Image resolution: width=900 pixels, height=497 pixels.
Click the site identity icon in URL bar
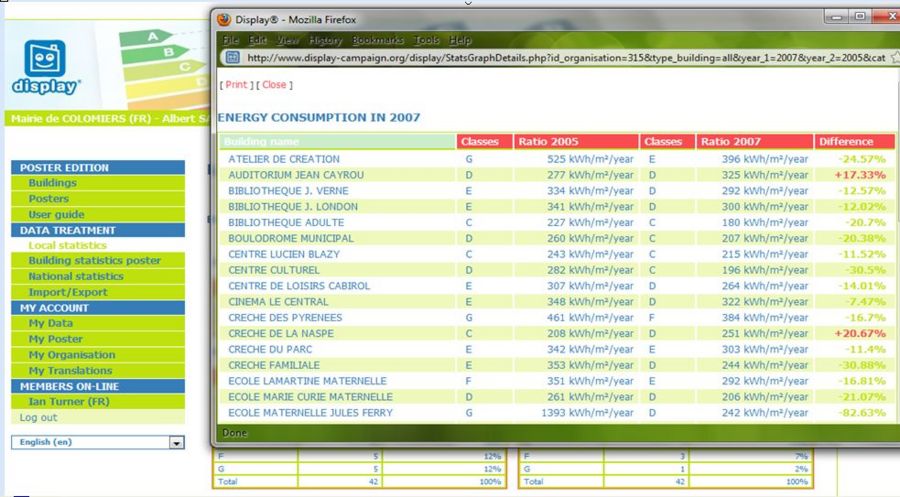coord(227,58)
